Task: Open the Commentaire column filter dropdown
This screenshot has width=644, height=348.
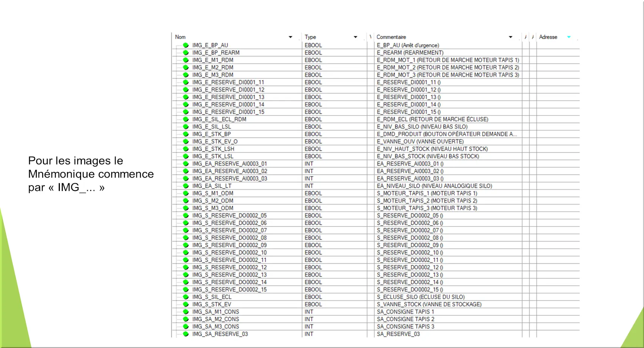Action: (511, 37)
